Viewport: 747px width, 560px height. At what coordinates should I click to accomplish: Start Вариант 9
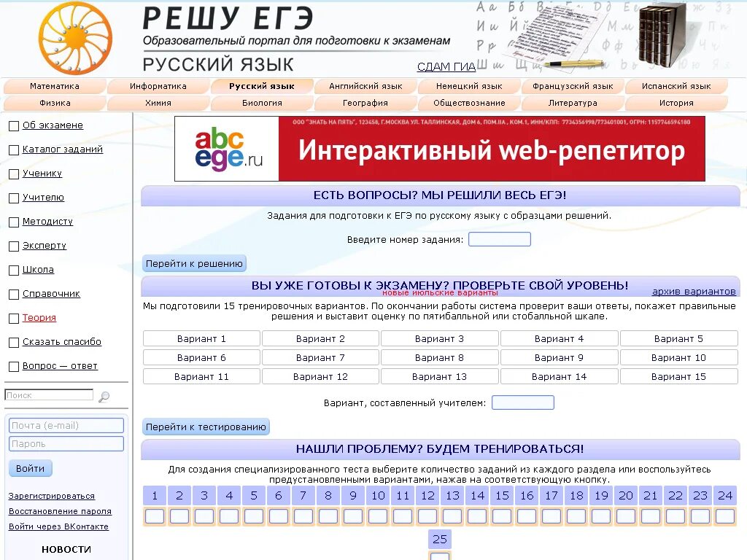point(559,357)
